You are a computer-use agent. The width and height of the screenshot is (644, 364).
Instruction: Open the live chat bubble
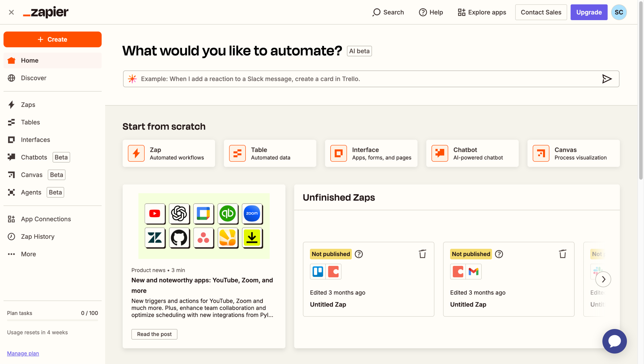(x=614, y=341)
